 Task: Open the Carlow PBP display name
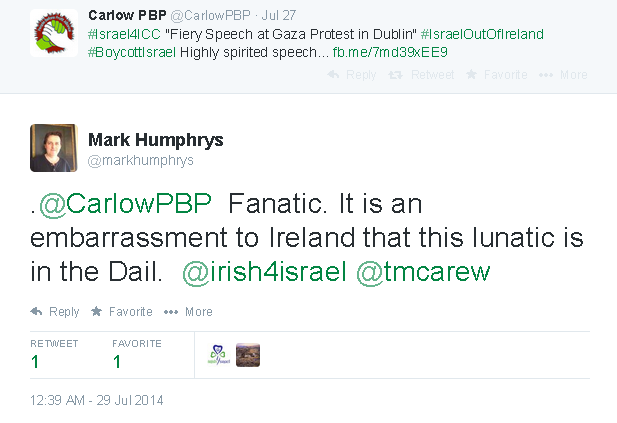click(127, 15)
